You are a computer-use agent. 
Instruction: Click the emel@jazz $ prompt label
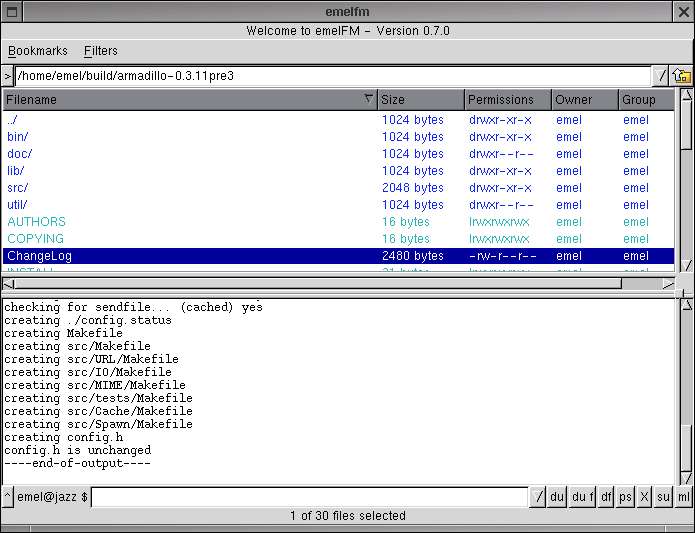coord(52,497)
